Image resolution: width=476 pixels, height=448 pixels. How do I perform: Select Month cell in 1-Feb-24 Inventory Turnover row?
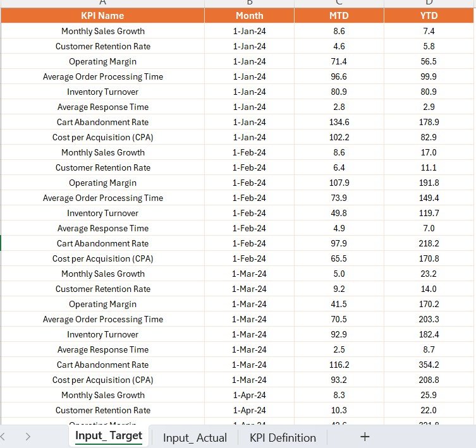click(249, 213)
